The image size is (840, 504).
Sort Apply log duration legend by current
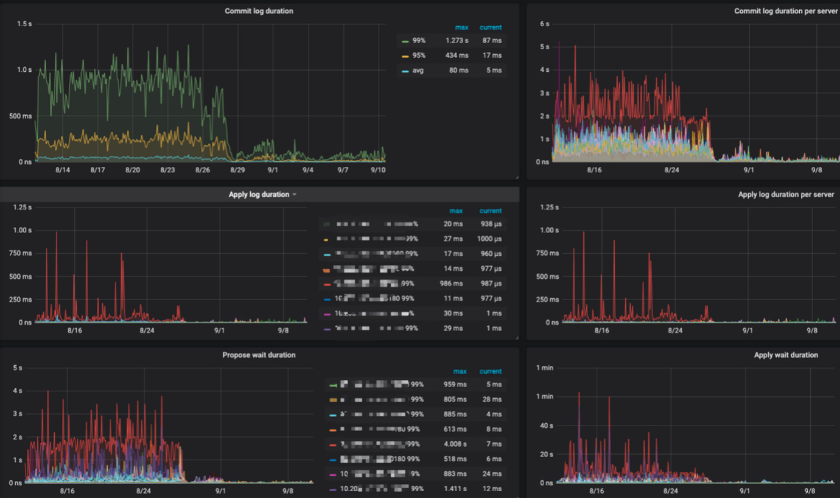tap(491, 211)
